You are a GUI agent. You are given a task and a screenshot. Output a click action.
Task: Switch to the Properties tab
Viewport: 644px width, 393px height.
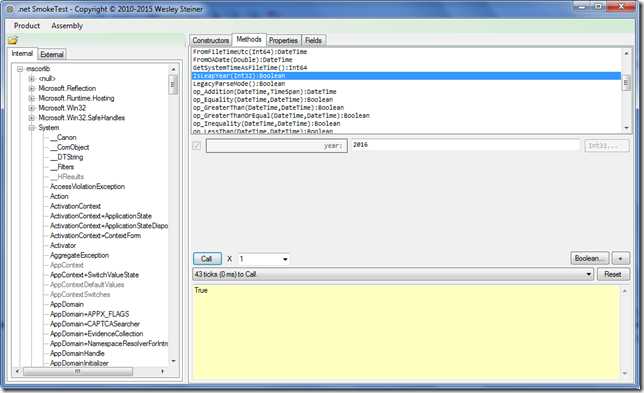[x=283, y=40]
